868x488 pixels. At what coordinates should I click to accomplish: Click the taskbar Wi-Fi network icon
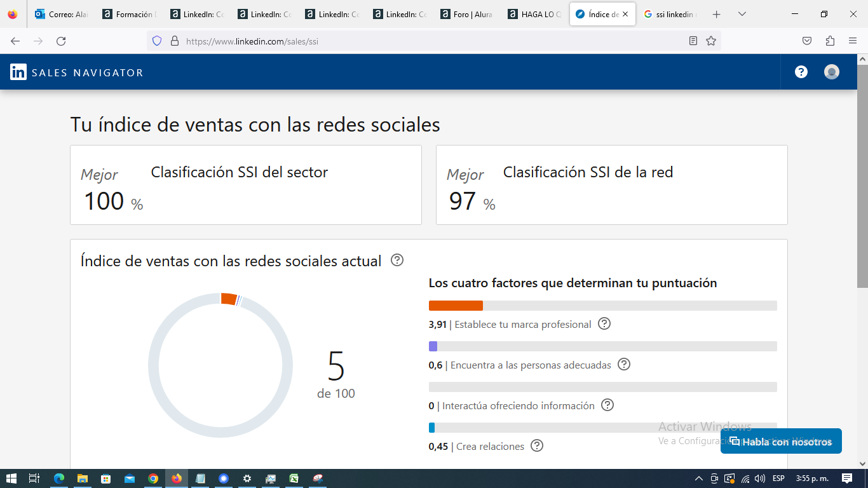tap(745, 478)
